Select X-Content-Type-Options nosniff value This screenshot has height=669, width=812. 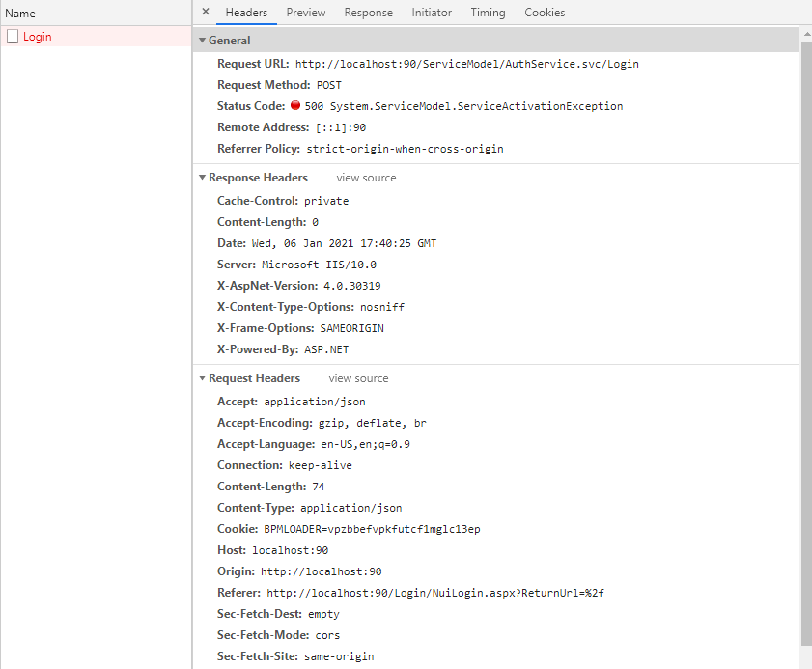pos(382,308)
